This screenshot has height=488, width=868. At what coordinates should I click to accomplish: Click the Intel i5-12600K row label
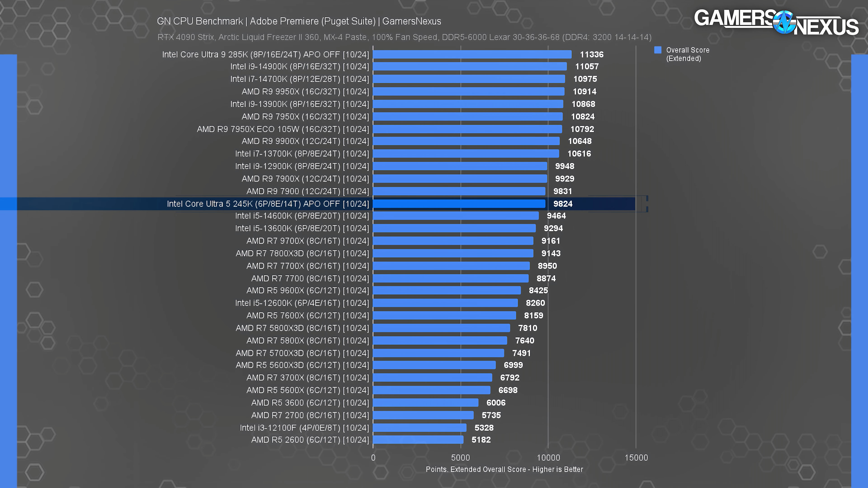(302, 303)
